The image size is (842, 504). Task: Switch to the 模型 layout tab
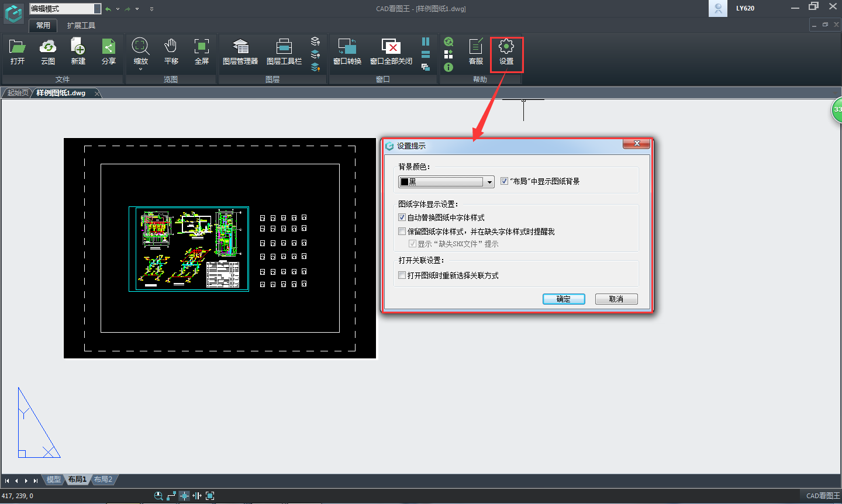[54, 479]
